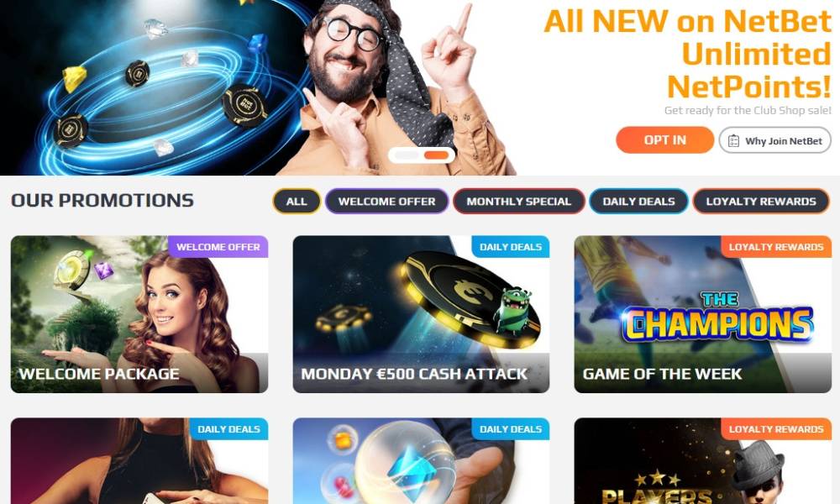The height and width of the screenshot is (504, 840).
Task: Show the DAILY DEALS filter tab
Action: tap(638, 202)
